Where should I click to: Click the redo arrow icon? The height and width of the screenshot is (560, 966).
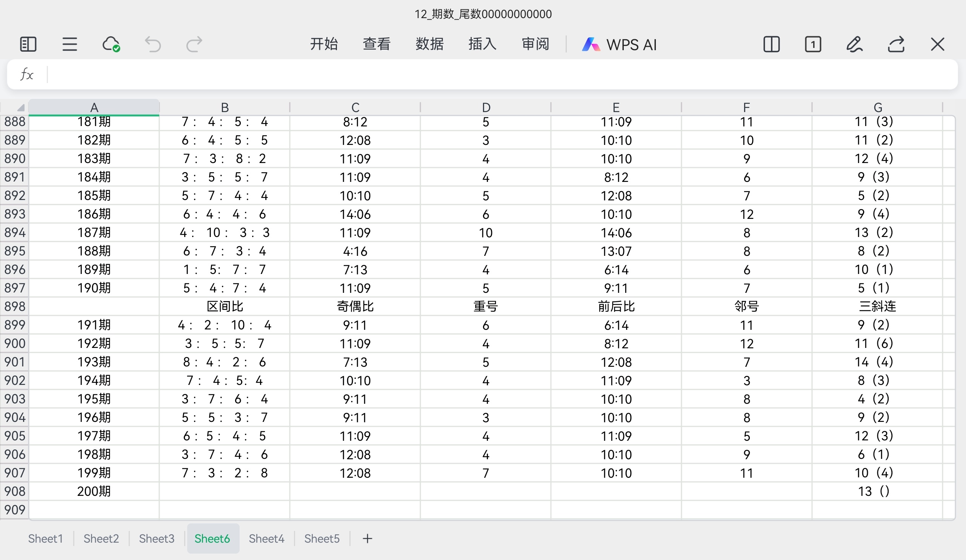(194, 45)
